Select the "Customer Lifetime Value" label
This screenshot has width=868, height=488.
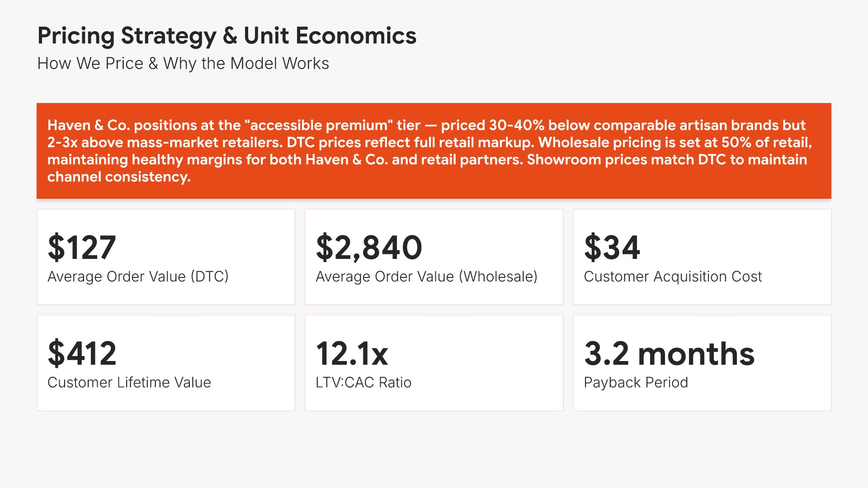tap(129, 382)
